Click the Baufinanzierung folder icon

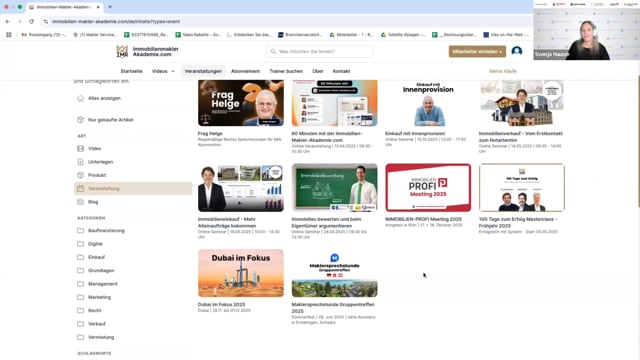80,231
